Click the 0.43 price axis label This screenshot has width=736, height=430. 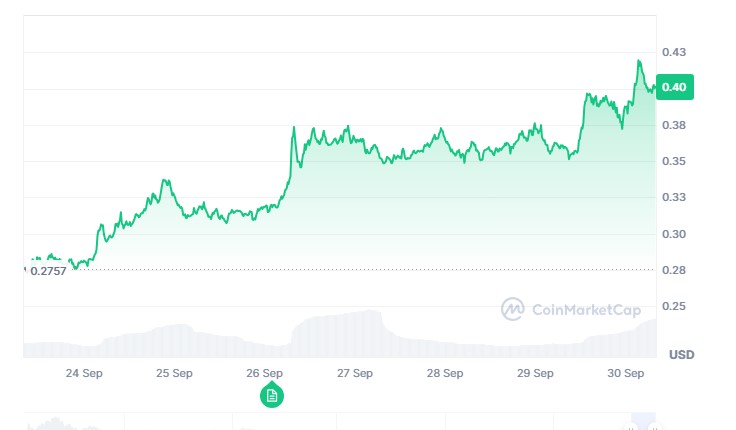pyautogui.click(x=674, y=52)
